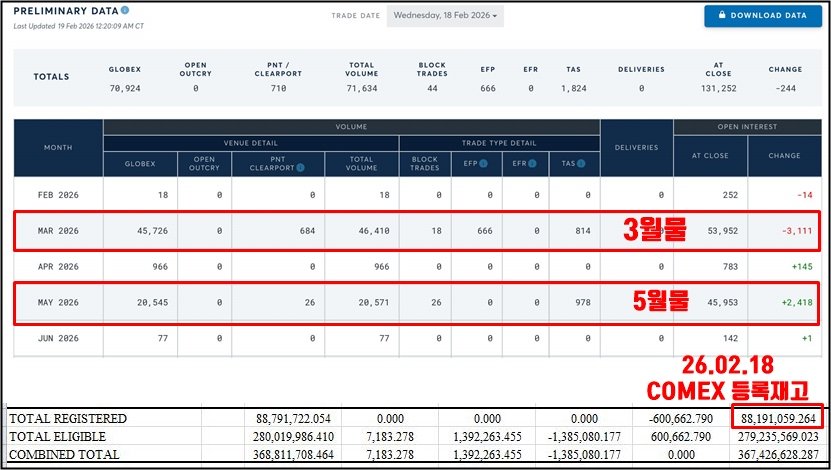
Task: Click the info icon next to EFP header
Action: point(483,163)
